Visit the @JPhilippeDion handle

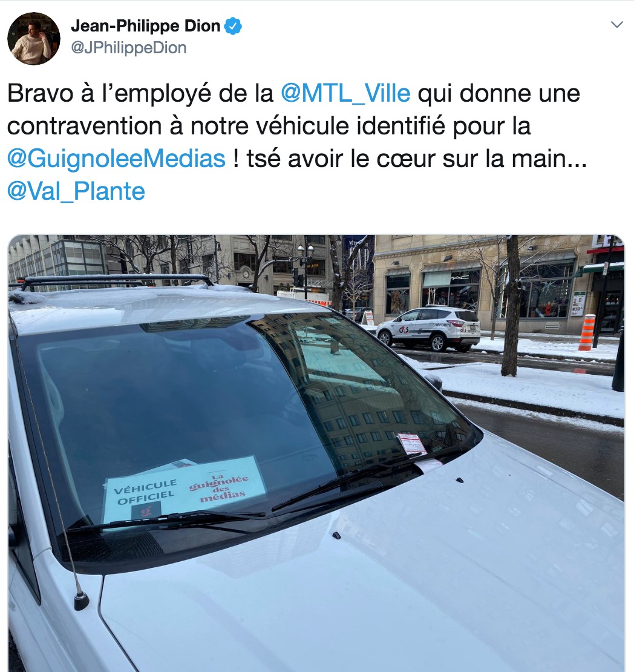point(129,48)
